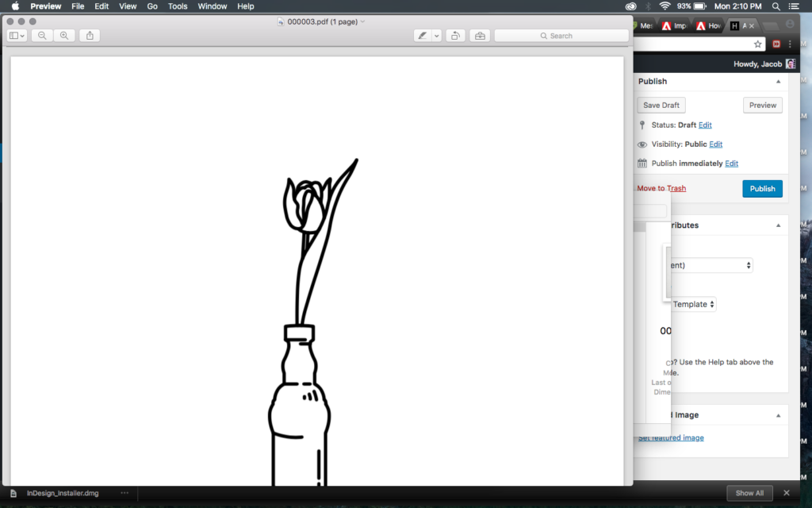
Task: Bookmark page with the star icon
Action: 758,44
